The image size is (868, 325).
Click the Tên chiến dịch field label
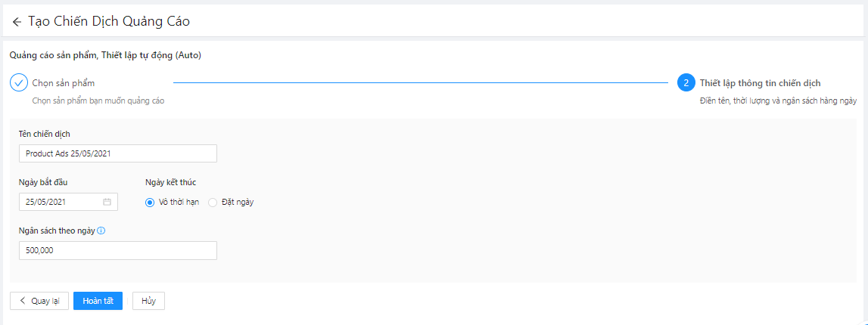pyautogui.click(x=45, y=134)
